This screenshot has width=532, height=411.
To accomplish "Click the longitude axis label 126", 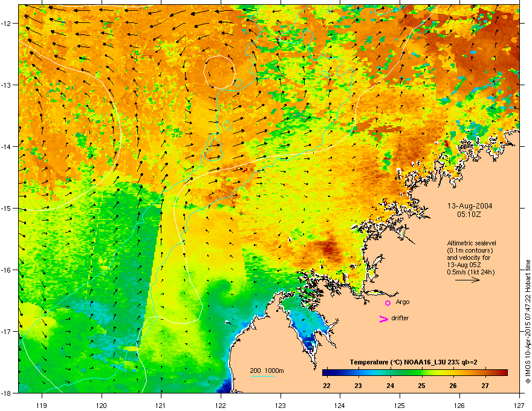I will [x=459, y=405].
